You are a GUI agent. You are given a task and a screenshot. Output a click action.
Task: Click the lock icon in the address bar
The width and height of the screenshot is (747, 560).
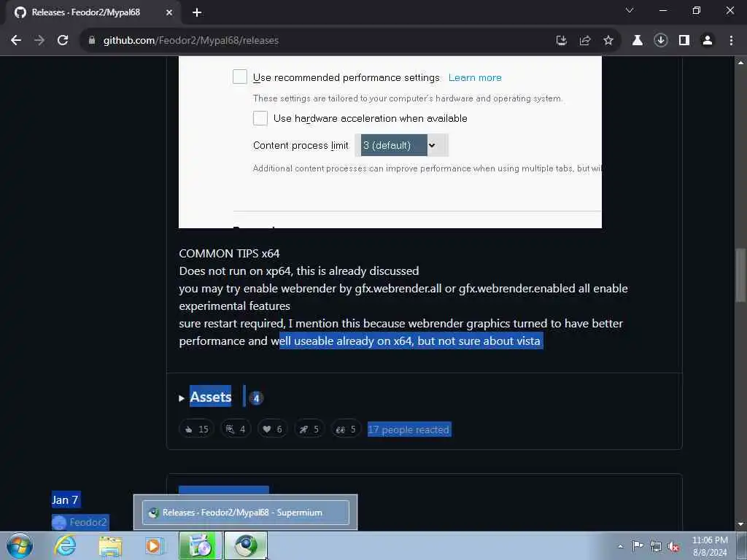[x=92, y=41]
